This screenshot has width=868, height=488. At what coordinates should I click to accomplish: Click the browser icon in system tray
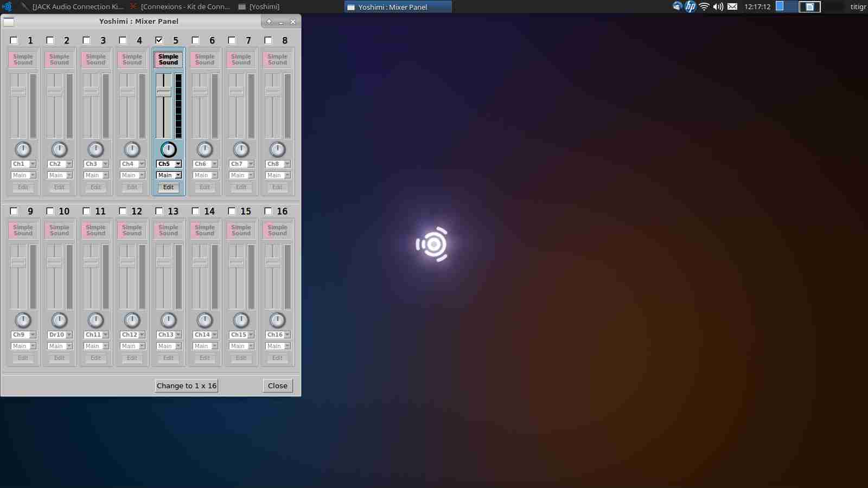click(x=677, y=7)
